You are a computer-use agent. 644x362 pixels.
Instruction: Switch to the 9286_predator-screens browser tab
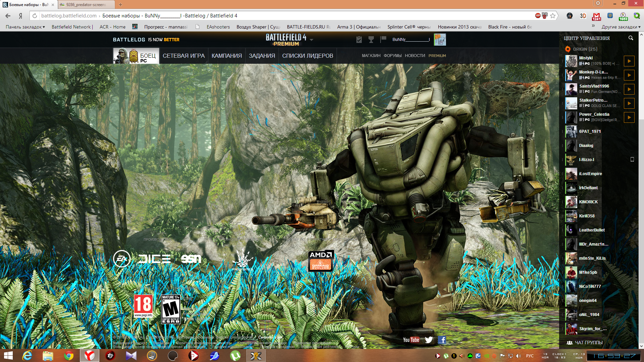click(x=86, y=5)
